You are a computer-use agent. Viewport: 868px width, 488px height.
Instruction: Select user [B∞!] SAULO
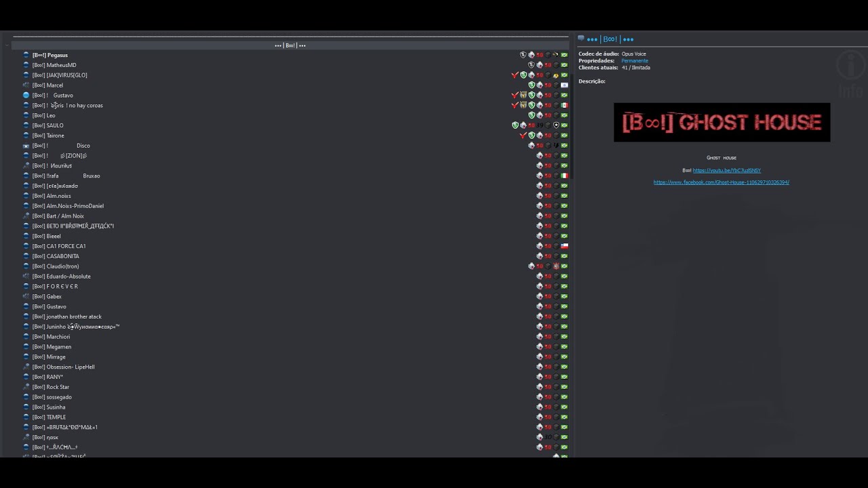48,125
